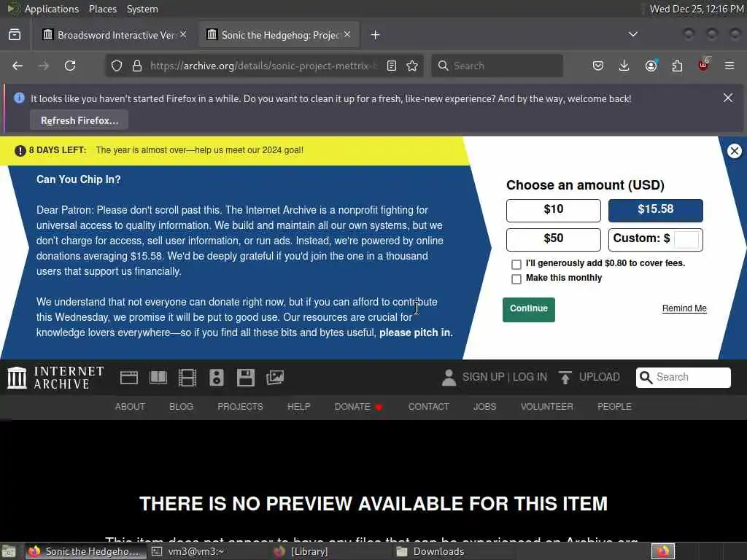Open the Applications menu
This screenshot has height=560, width=747.
coord(52,9)
